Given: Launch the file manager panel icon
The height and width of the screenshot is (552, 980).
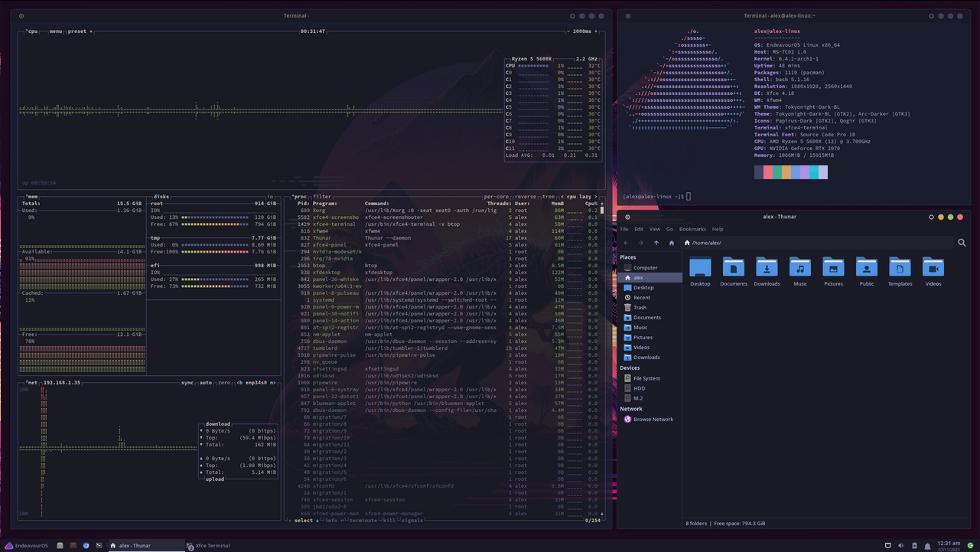Looking at the screenshot, I should (60, 546).
